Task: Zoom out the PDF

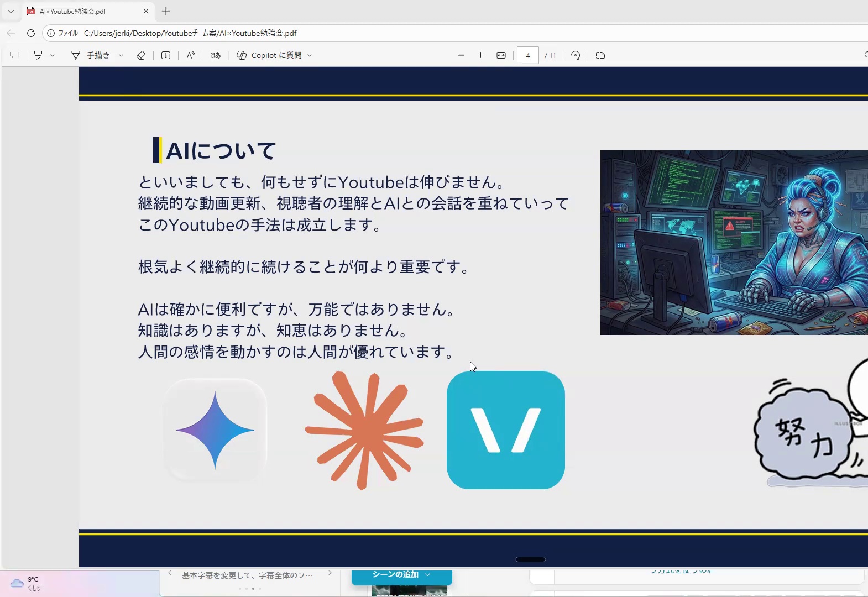Action: tap(461, 55)
